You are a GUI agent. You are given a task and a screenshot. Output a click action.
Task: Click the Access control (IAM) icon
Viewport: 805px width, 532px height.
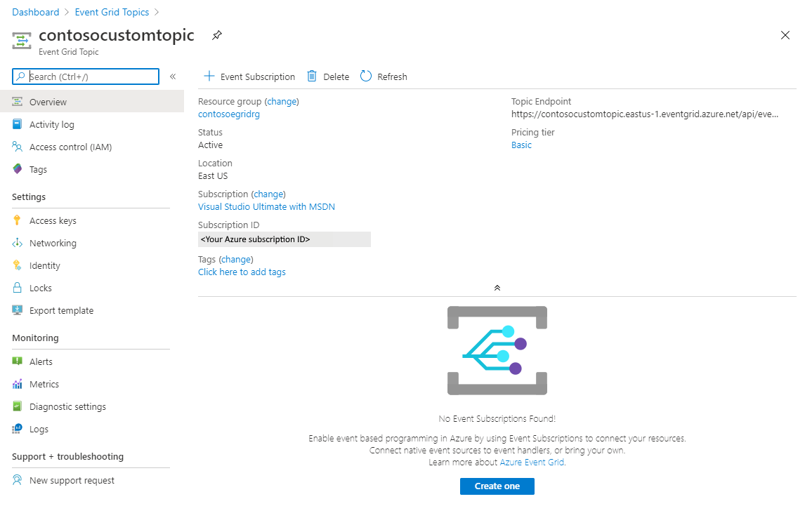tap(18, 147)
